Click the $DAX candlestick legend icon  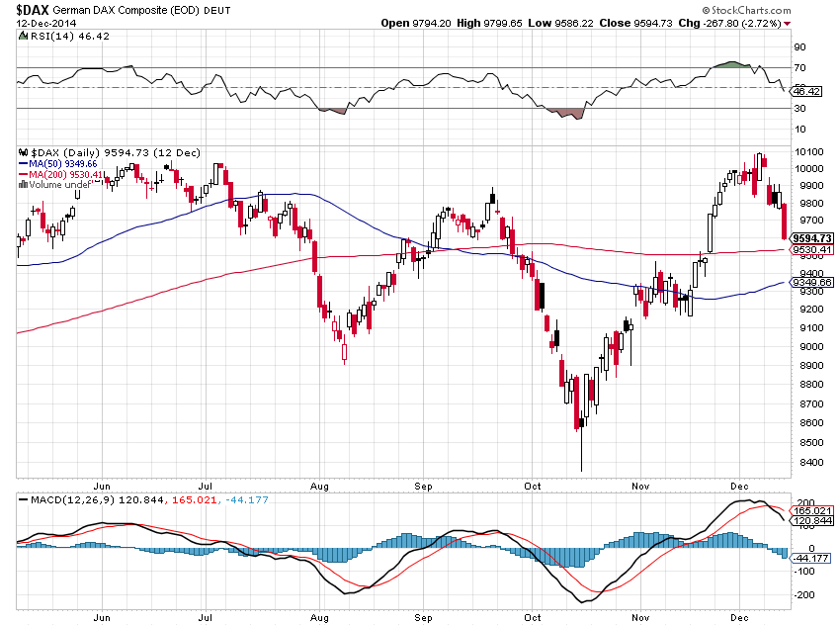23,153
